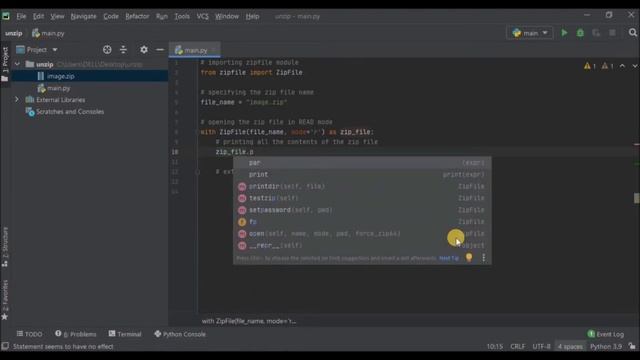This screenshot has height=360, width=640.
Task: Open the Favorites side tool window
Action: (x=5, y=300)
